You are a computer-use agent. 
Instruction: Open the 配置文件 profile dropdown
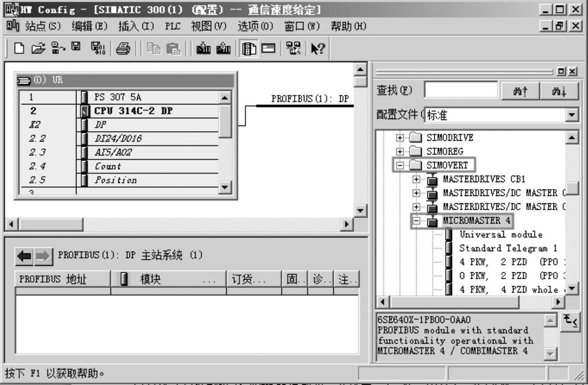click(x=572, y=115)
